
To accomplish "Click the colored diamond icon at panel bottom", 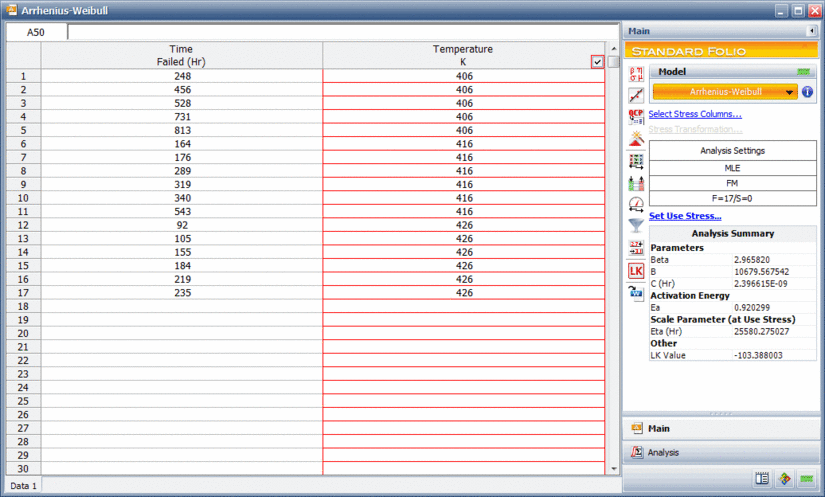I will click(x=785, y=479).
